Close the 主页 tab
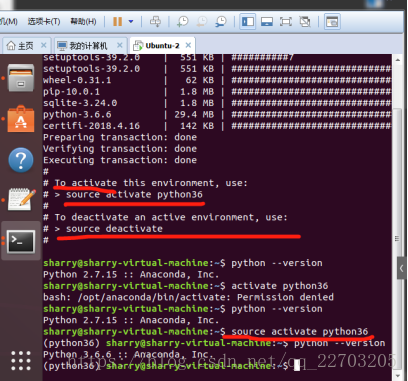The width and height of the screenshot is (408, 381). coord(44,45)
